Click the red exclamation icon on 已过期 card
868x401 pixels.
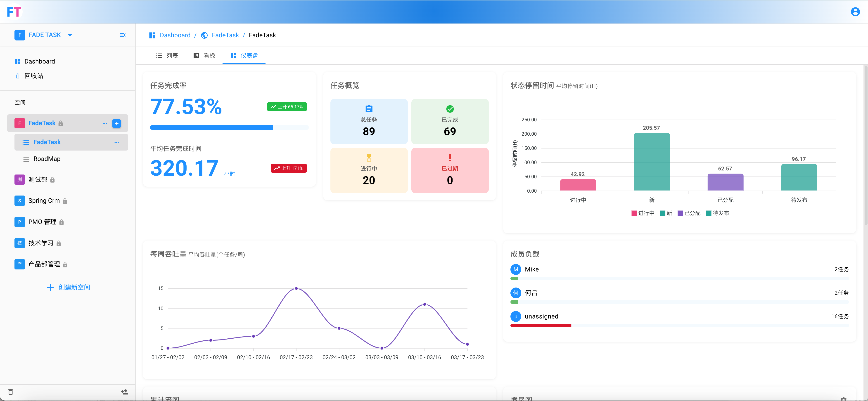[450, 158]
